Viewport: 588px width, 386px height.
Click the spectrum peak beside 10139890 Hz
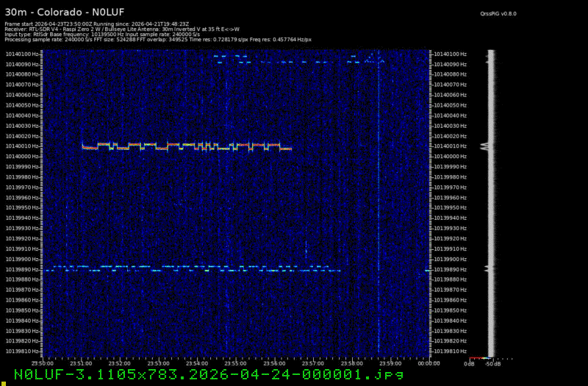487,269
